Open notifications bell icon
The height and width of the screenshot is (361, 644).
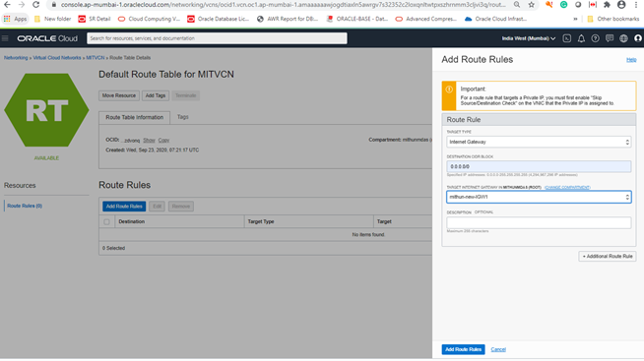tap(581, 38)
